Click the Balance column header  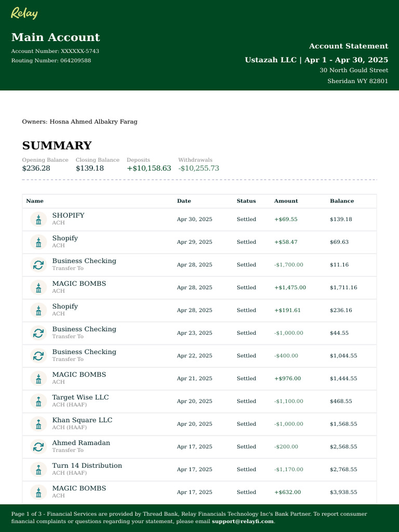point(342,201)
